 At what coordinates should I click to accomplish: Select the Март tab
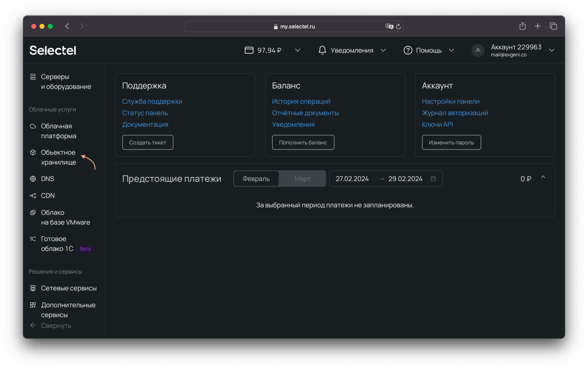click(302, 179)
